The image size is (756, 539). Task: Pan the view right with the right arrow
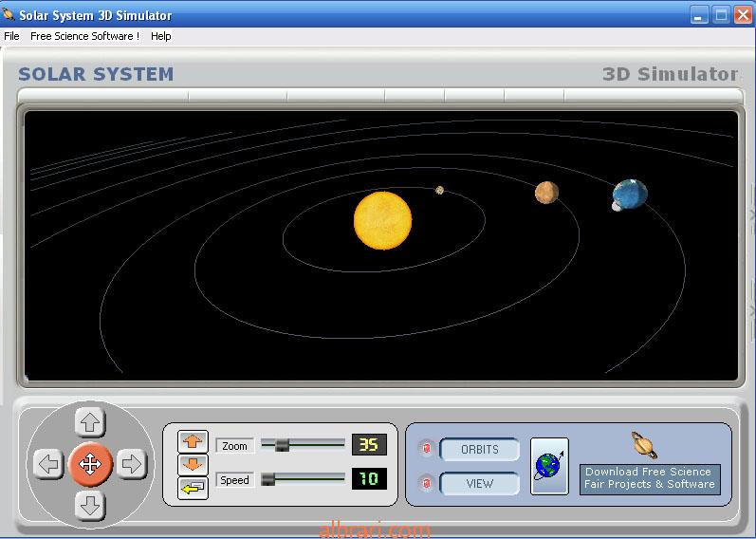pos(132,464)
